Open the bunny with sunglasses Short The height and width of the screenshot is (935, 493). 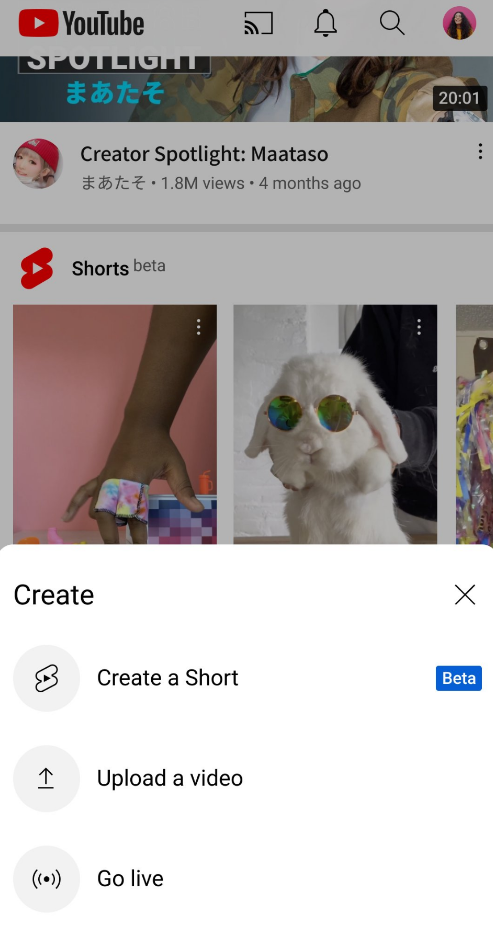[335, 425]
